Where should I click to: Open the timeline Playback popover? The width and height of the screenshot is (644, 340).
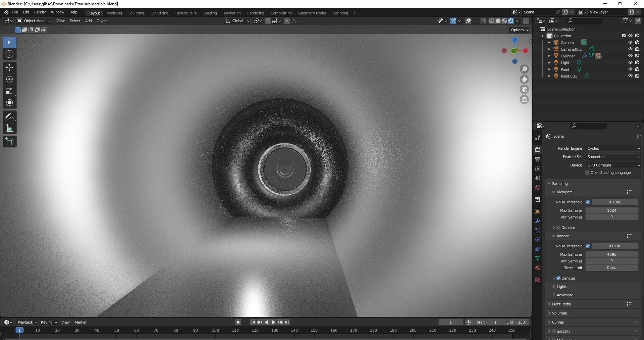coord(27,322)
